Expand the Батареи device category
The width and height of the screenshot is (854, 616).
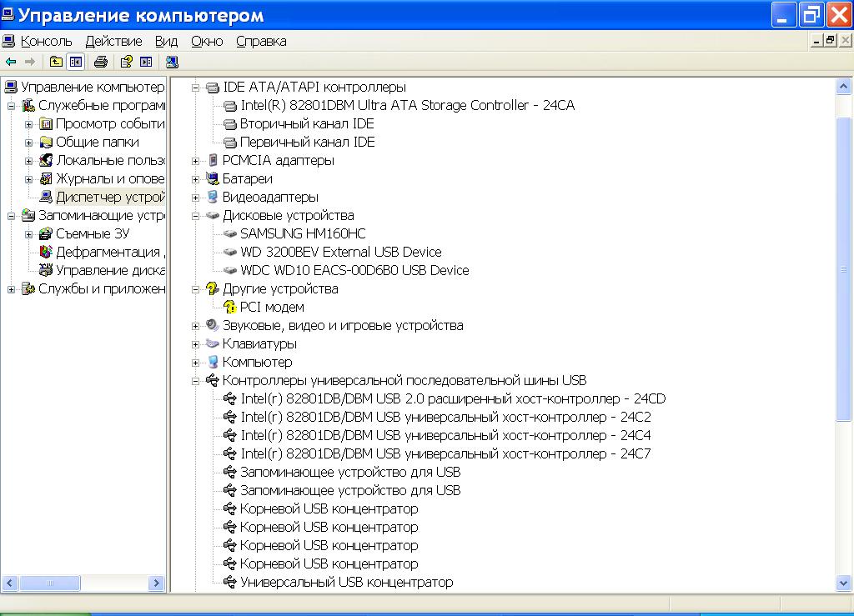[196, 179]
